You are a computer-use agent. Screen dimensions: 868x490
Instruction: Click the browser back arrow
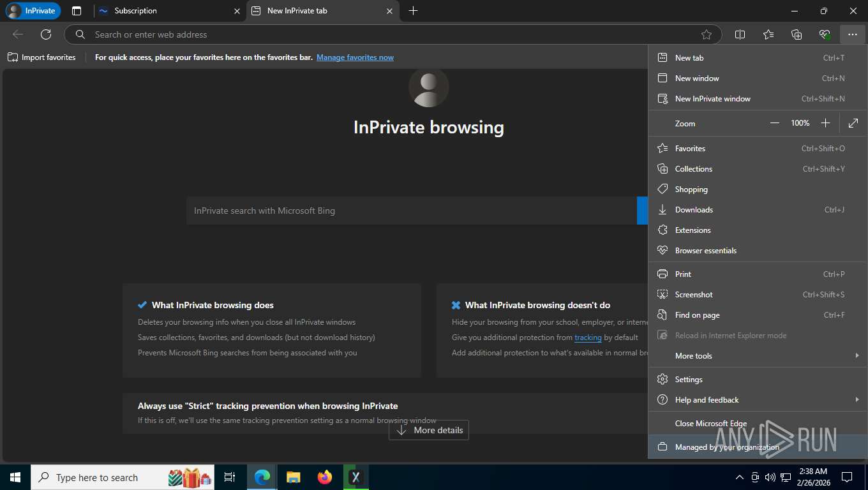coord(18,34)
